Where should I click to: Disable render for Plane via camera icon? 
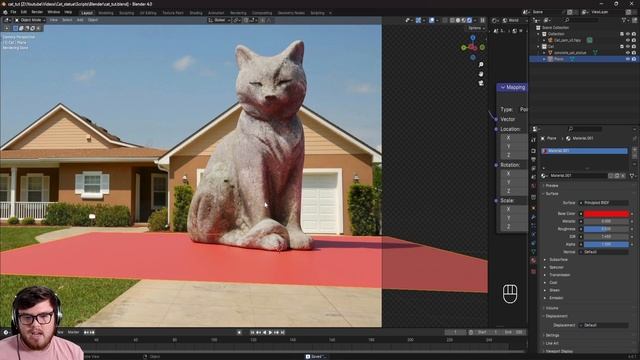634,59
